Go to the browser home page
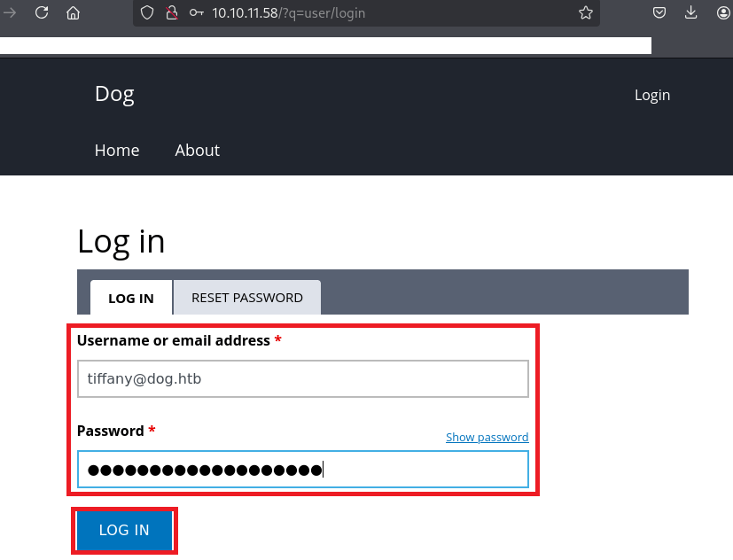 [74, 12]
